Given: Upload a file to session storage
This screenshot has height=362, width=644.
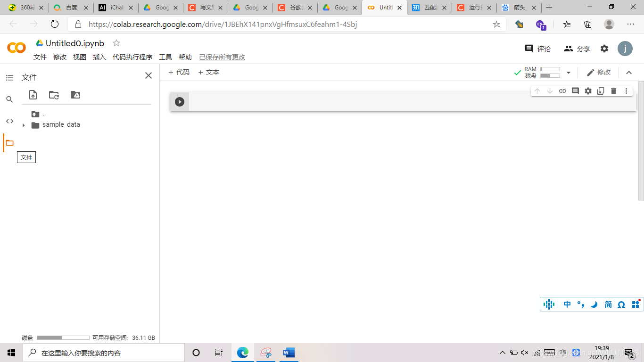Looking at the screenshot, I should [33, 95].
